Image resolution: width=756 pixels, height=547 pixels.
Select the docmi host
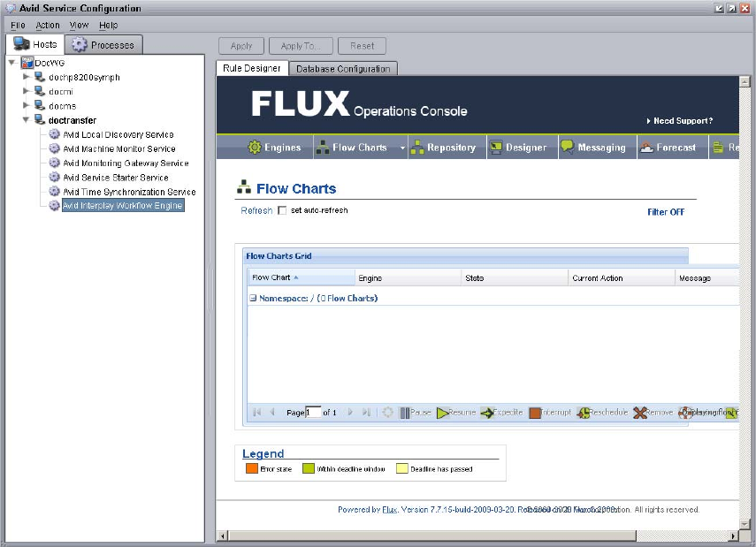[x=61, y=92]
